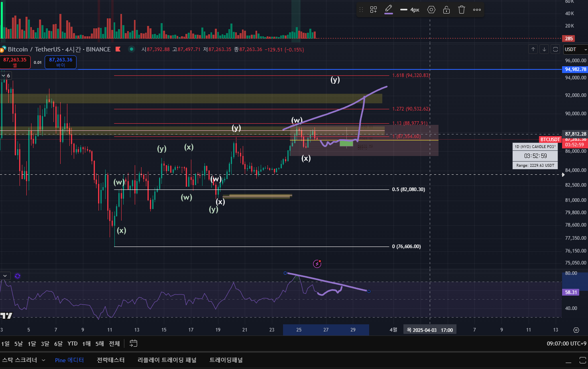The width and height of the screenshot is (588, 369).
Task: Select YTD date range
Action: pos(73,343)
